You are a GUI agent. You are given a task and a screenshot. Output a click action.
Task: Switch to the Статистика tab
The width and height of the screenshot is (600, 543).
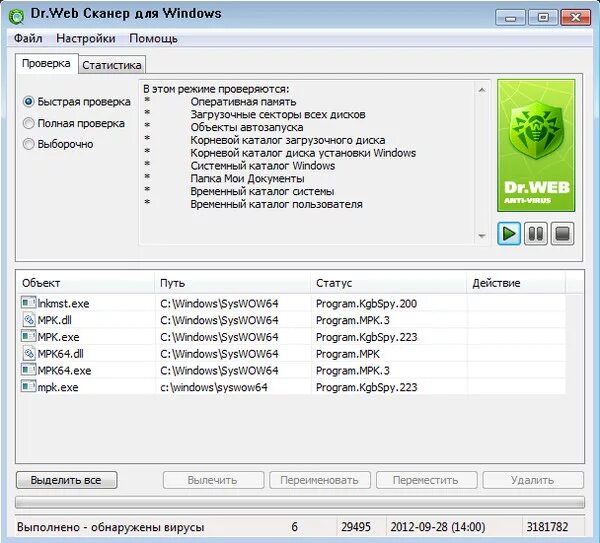pyautogui.click(x=112, y=65)
